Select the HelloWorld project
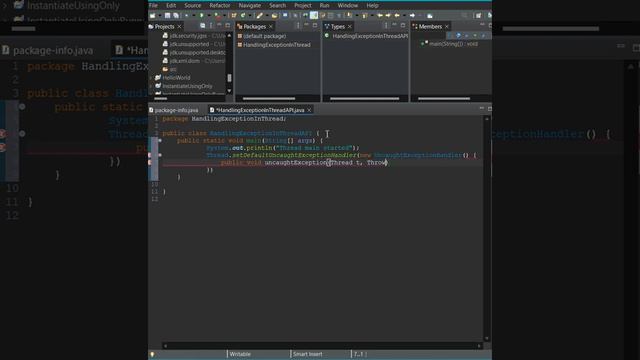This screenshot has height=360, width=640. click(173, 78)
